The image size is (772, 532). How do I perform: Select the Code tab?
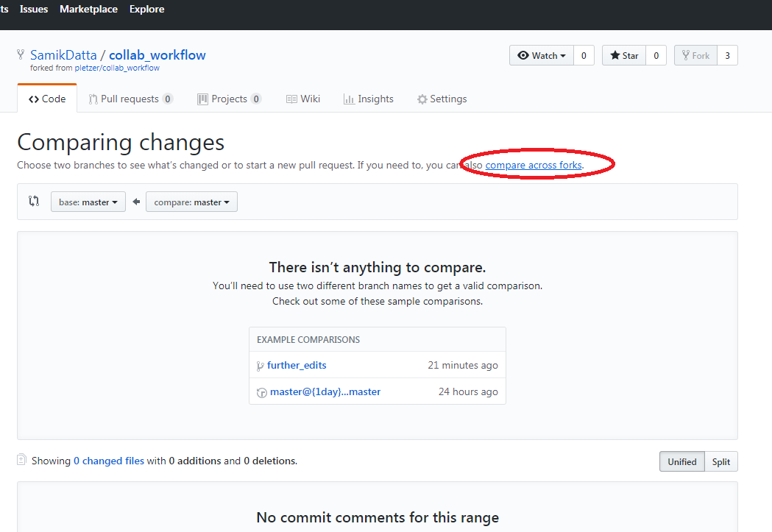click(47, 99)
